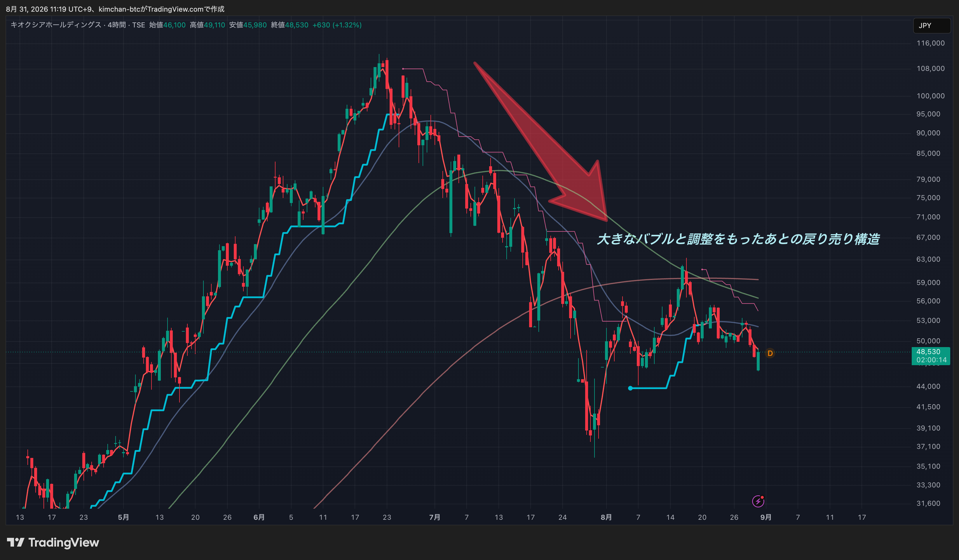Click the orange D dividend marker
This screenshot has width=959, height=560.
pyautogui.click(x=770, y=353)
